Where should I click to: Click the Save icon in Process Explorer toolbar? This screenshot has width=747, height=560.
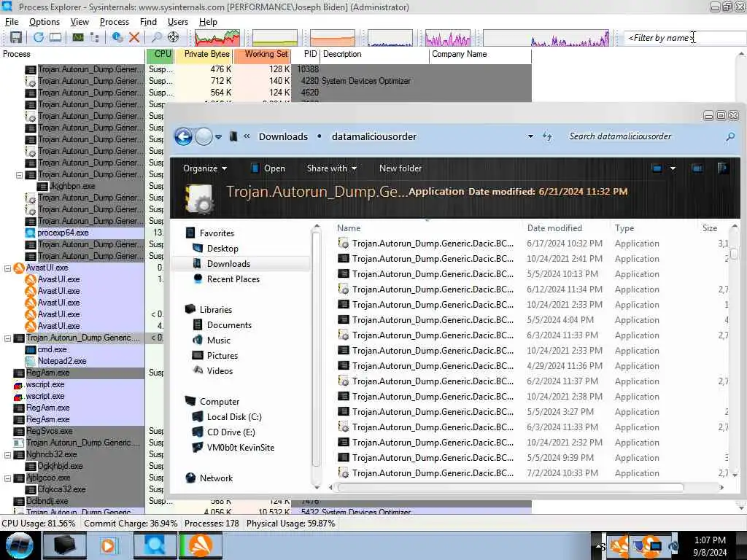coord(16,37)
